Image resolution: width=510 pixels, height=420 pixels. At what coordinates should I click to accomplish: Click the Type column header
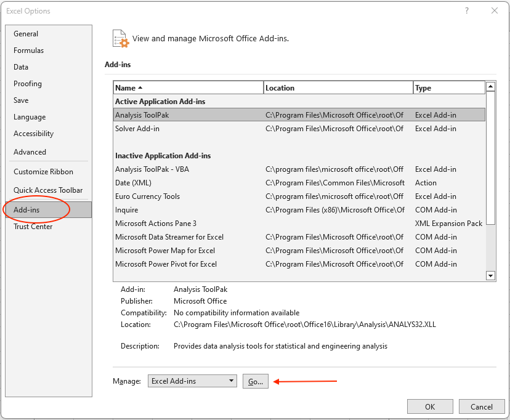tap(448, 88)
